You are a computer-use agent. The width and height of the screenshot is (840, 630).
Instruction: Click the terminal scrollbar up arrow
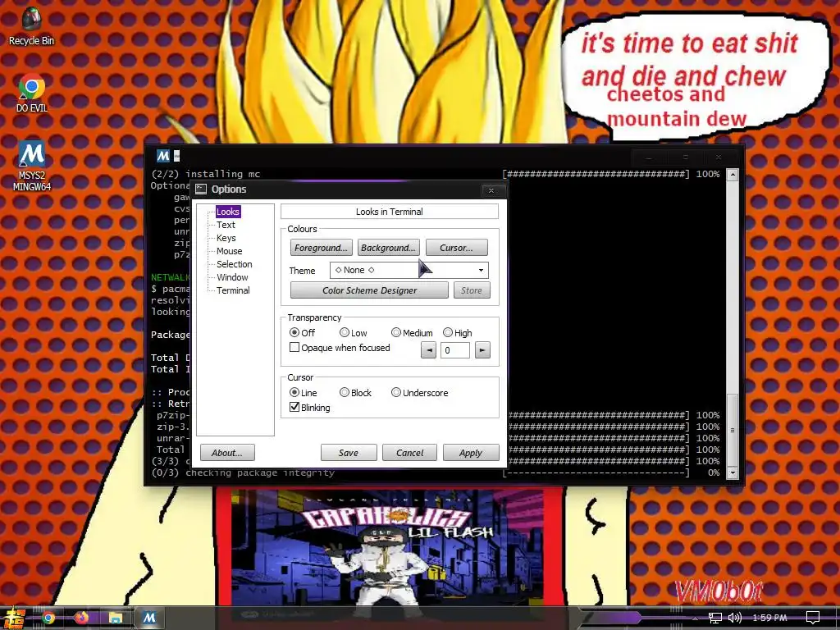pos(733,174)
